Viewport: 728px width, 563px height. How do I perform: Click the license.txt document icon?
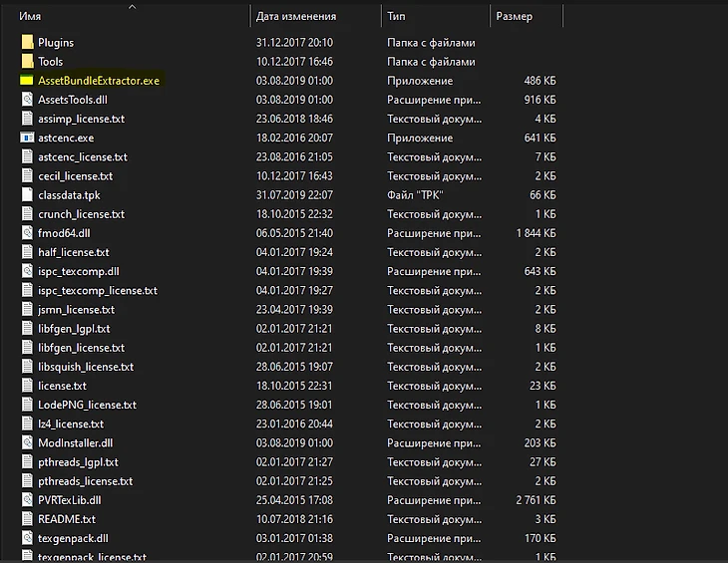coord(27,386)
